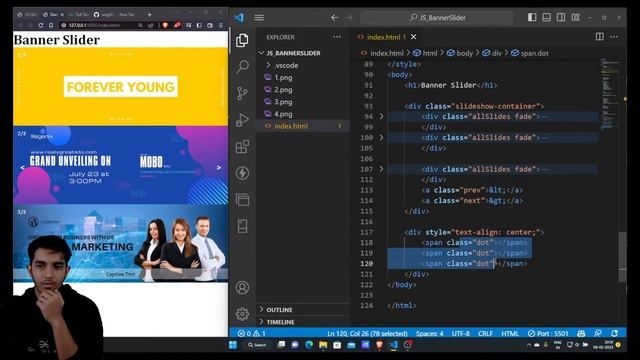This screenshot has width=640, height=360.
Task: Open a new tab in the browser
Action: coord(149,14)
